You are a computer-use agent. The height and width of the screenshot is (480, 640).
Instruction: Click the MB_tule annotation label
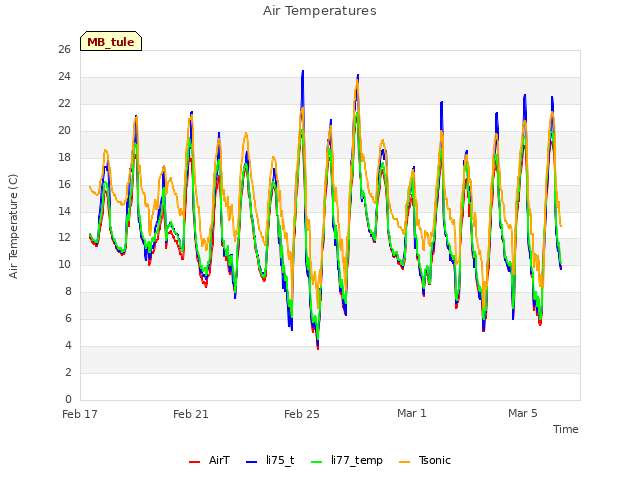[x=111, y=41]
